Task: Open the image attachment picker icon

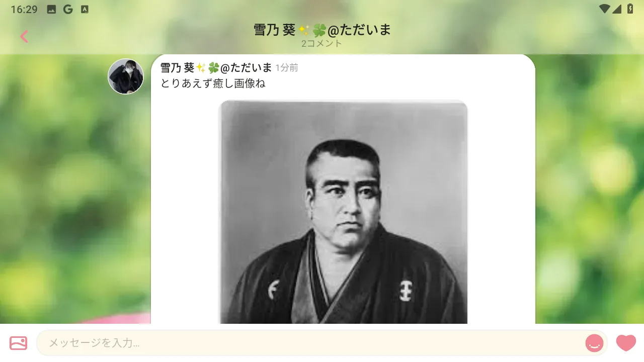Action: coord(19,343)
